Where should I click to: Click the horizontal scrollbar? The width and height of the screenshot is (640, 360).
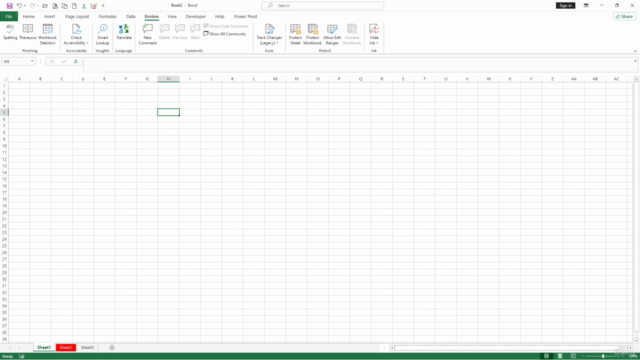click(x=507, y=348)
